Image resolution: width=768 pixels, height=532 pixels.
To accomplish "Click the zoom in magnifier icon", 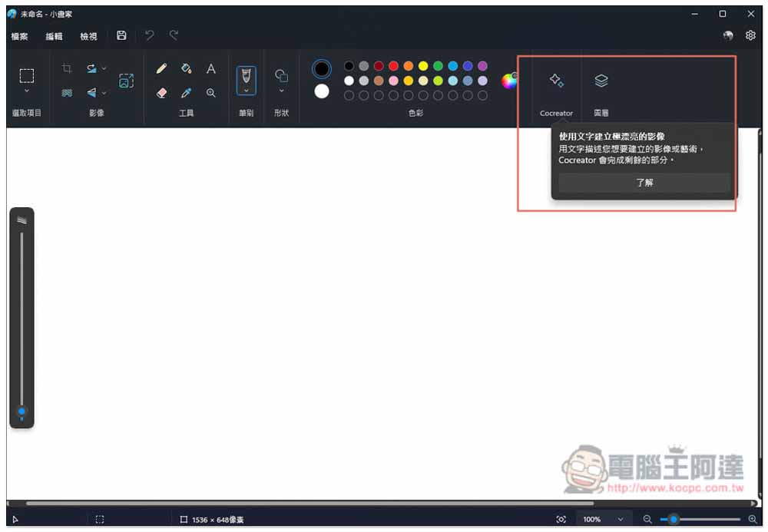I will [753, 519].
